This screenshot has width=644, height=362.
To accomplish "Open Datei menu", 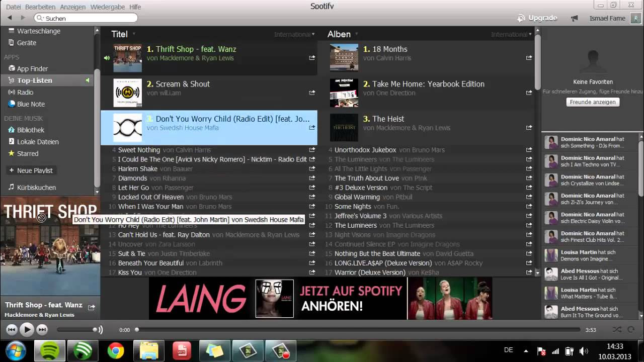I will (14, 7).
